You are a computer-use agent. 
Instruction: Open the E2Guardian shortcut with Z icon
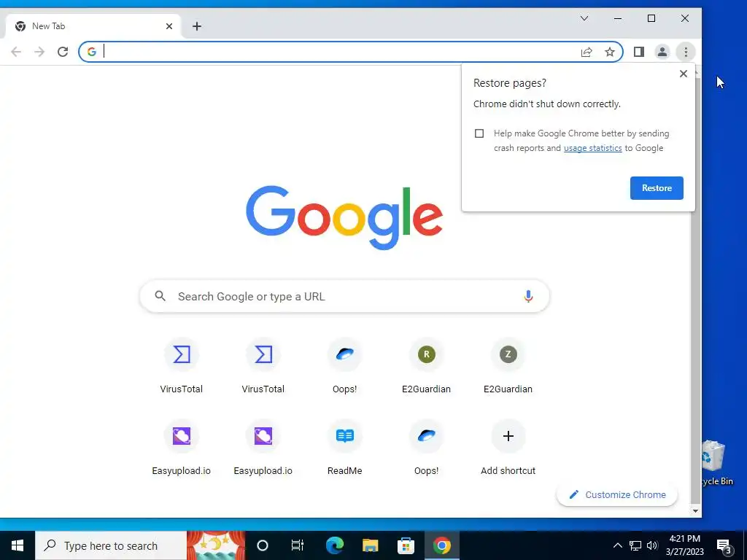508,367
